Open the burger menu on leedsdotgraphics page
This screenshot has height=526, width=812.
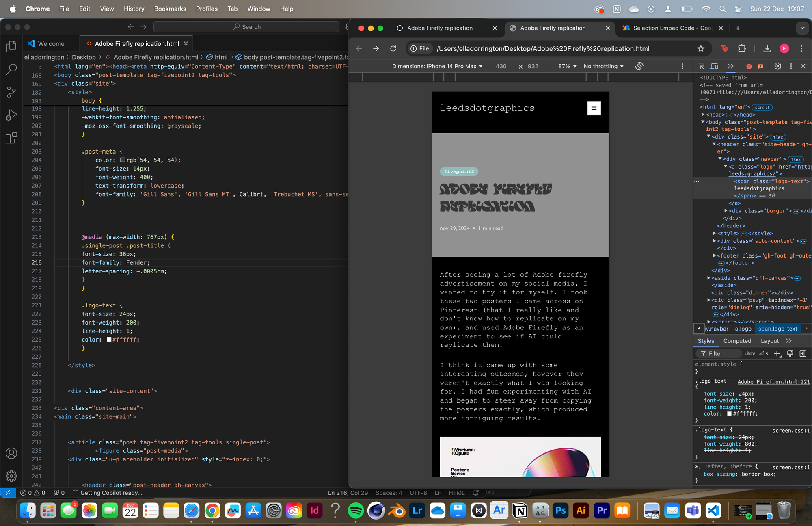pyautogui.click(x=594, y=108)
